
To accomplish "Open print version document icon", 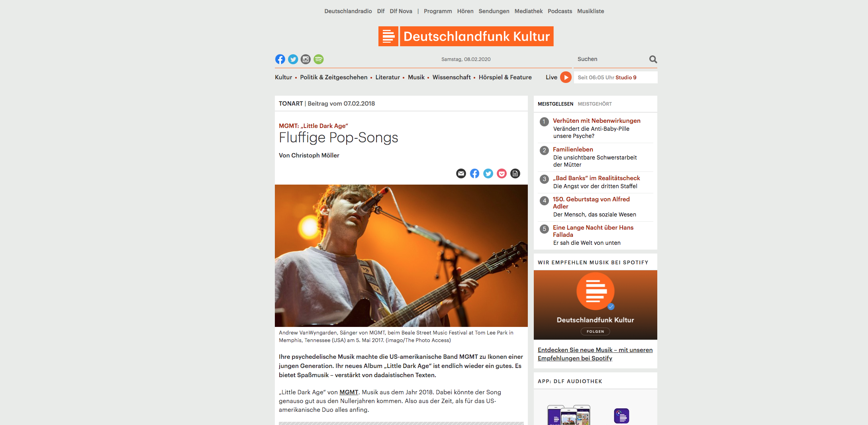I will coord(515,173).
